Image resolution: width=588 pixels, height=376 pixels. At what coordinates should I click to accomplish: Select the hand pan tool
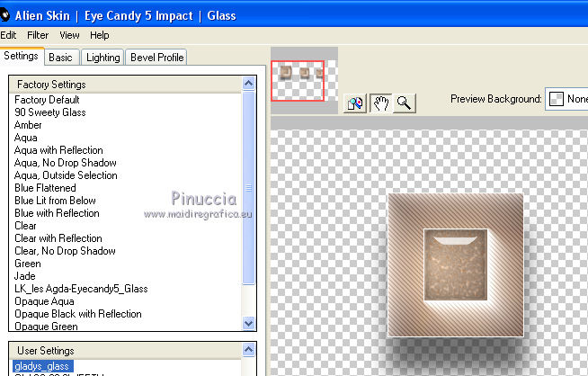(381, 103)
